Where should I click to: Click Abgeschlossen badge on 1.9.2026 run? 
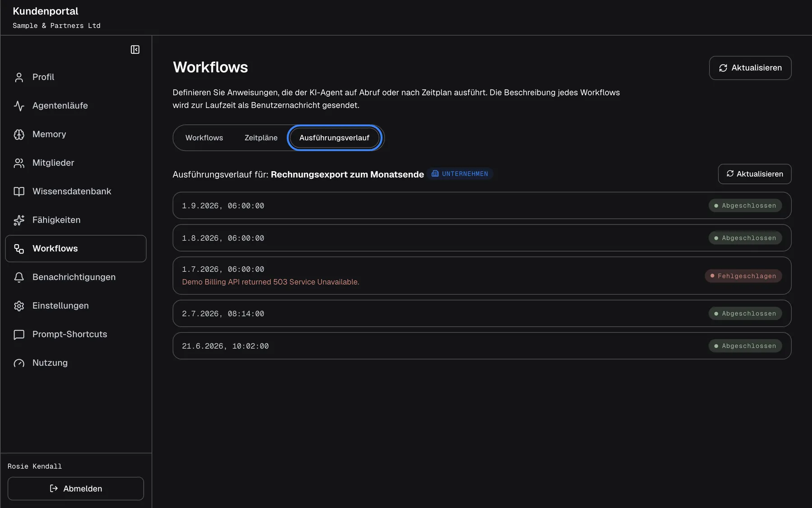click(x=745, y=205)
